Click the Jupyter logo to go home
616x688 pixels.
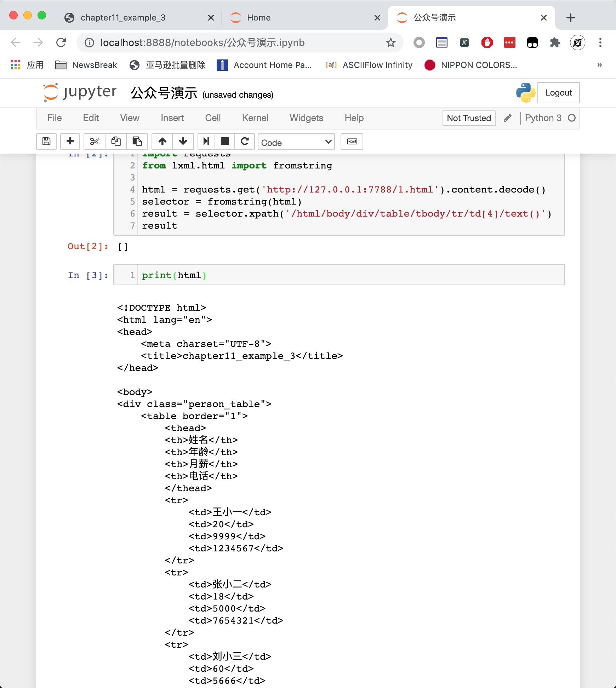click(79, 92)
